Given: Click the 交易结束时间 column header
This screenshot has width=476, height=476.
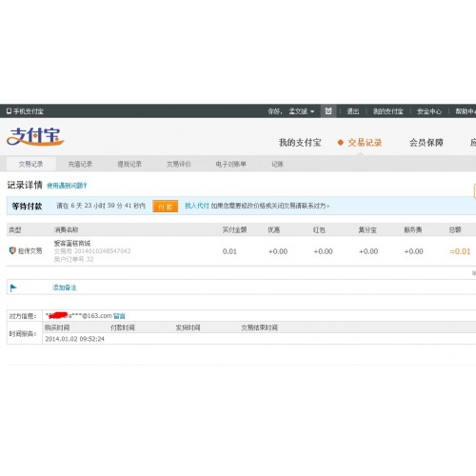Looking at the screenshot, I should pyautogui.click(x=259, y=327).
